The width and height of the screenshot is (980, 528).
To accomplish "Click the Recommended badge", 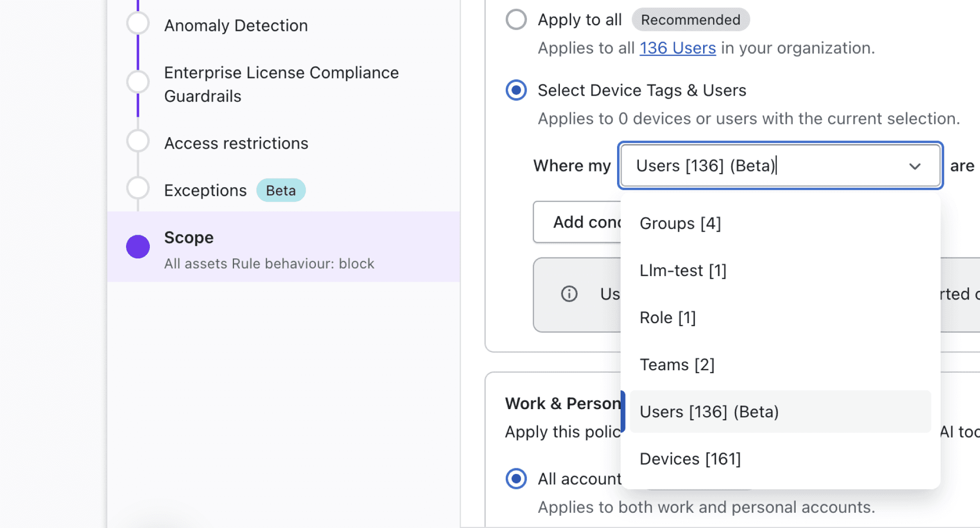I will [x=690, y=20].
